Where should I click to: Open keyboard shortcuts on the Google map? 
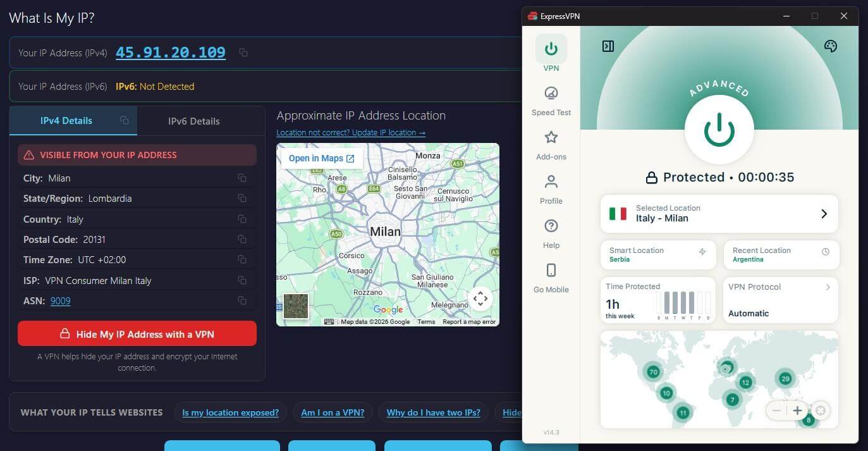[x=329, y=321]
